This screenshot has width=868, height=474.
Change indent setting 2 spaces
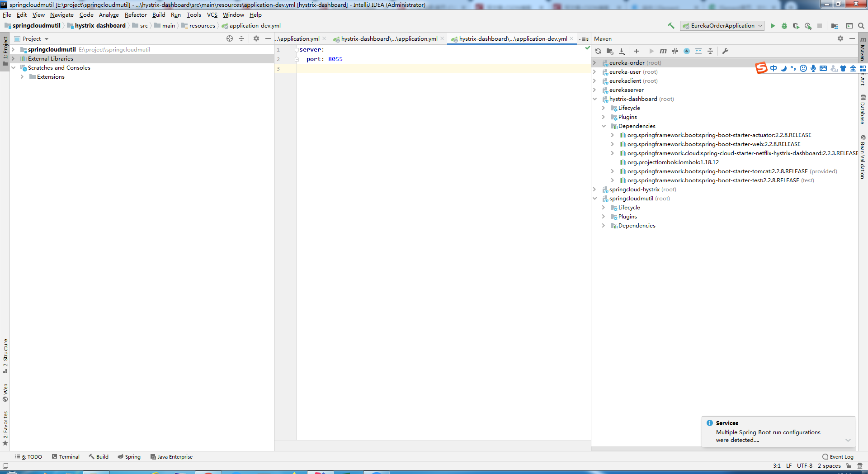pos(829,466)
